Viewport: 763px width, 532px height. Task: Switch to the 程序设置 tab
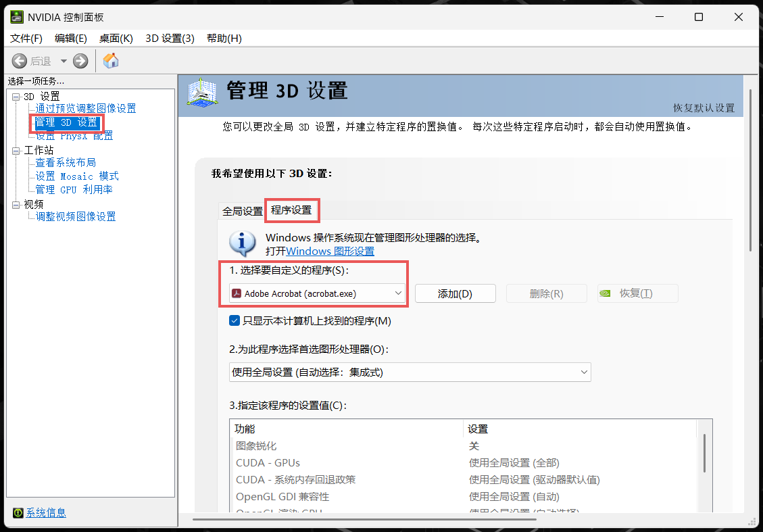[291, 210]
